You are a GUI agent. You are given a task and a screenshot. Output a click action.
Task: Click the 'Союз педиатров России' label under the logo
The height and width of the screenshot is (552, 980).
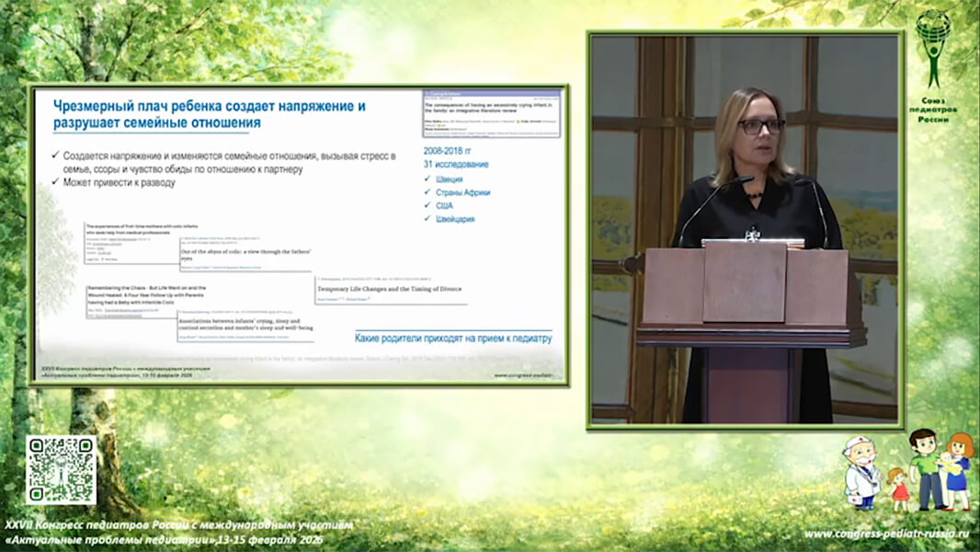click(933, 109)
